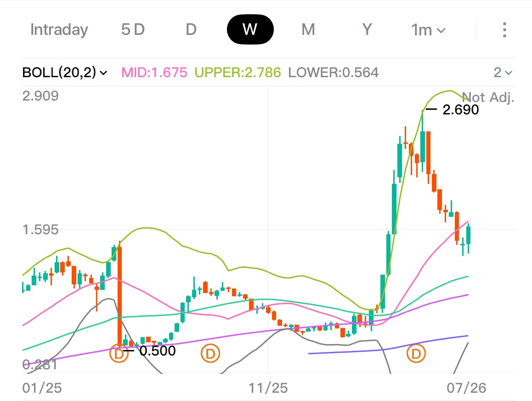Select the weekly W timeframe
The image size is (532, 401).
click(x=250, y=29)
